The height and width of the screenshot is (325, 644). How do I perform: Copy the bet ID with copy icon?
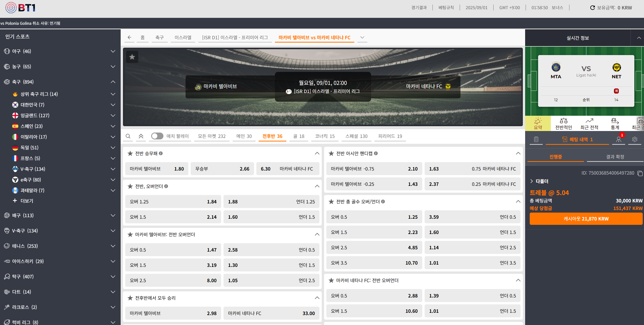pyautogui.click(x=640, y=173)
